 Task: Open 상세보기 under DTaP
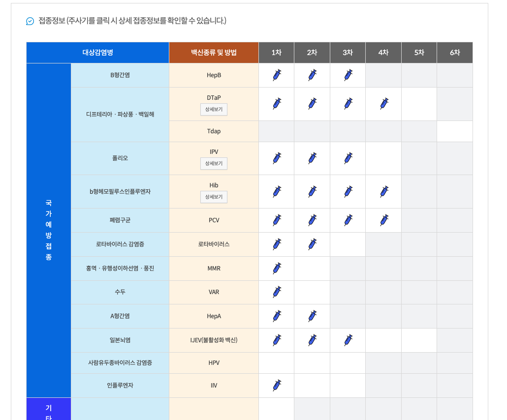[x=214, y=110]
